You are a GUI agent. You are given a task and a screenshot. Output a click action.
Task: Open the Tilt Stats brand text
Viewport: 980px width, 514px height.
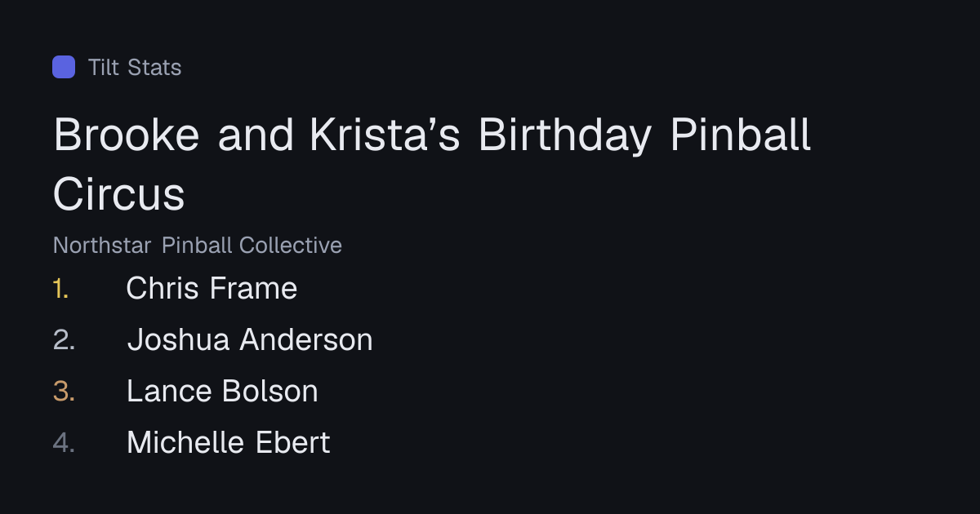135,67
